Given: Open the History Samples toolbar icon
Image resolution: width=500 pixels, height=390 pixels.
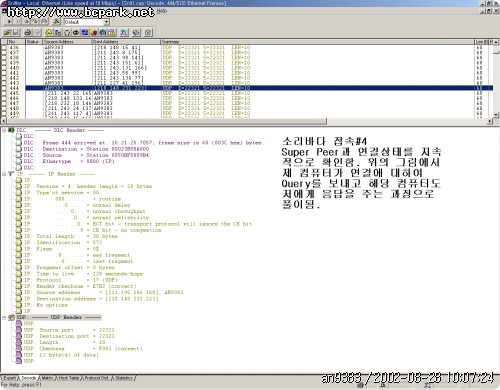Looking at the screenshot, I should point(85,33).
